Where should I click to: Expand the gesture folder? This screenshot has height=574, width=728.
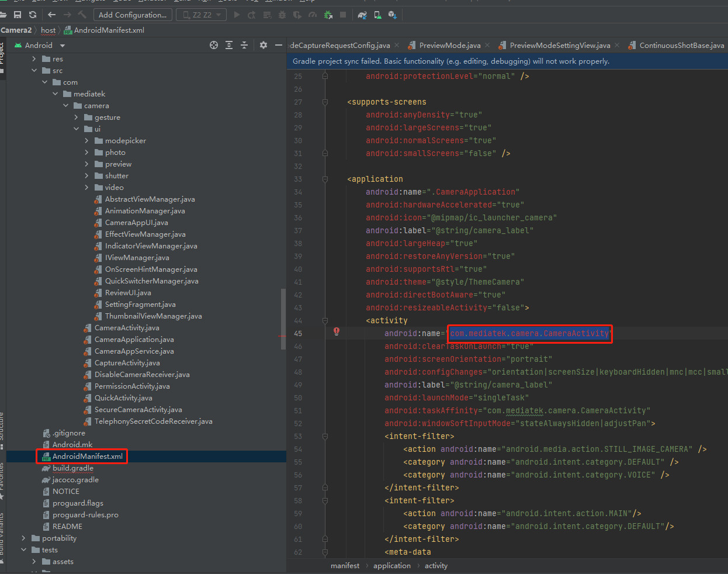tap(76, 117)
